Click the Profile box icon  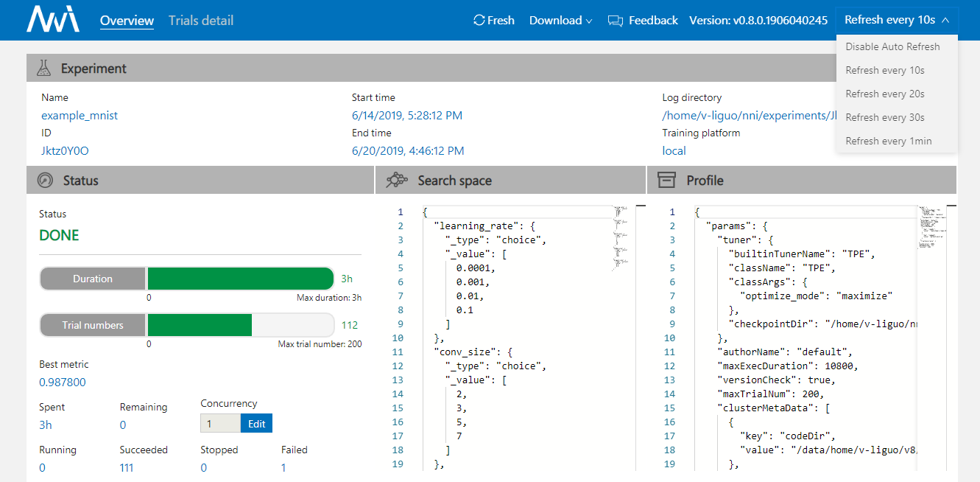click(666, 181)
